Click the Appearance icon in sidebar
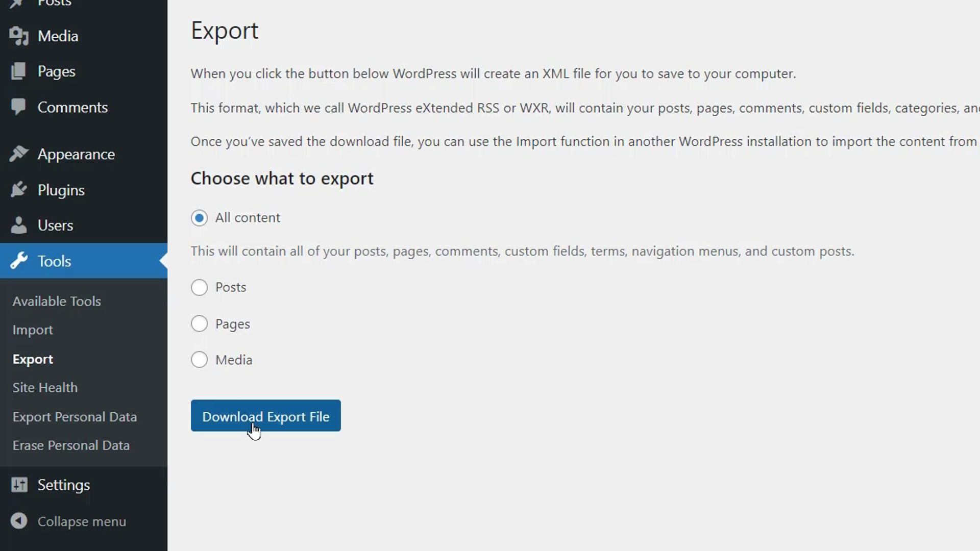 click(19, 154)
